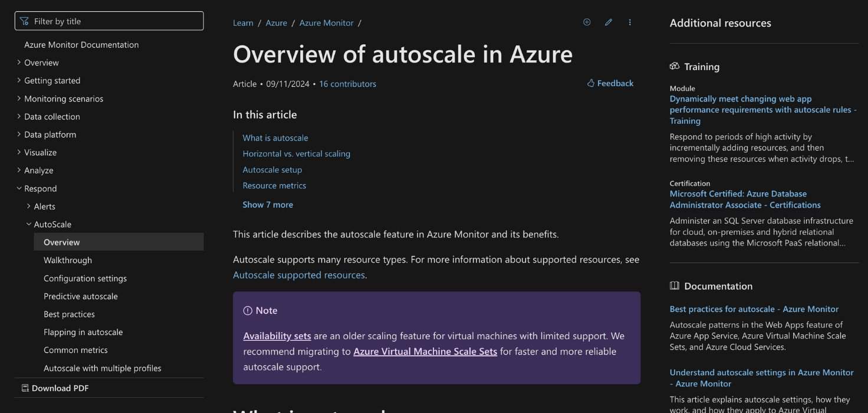Click the Download PDF icon
The height and width of the screenshot is (413, 868).
click(25, 388)
